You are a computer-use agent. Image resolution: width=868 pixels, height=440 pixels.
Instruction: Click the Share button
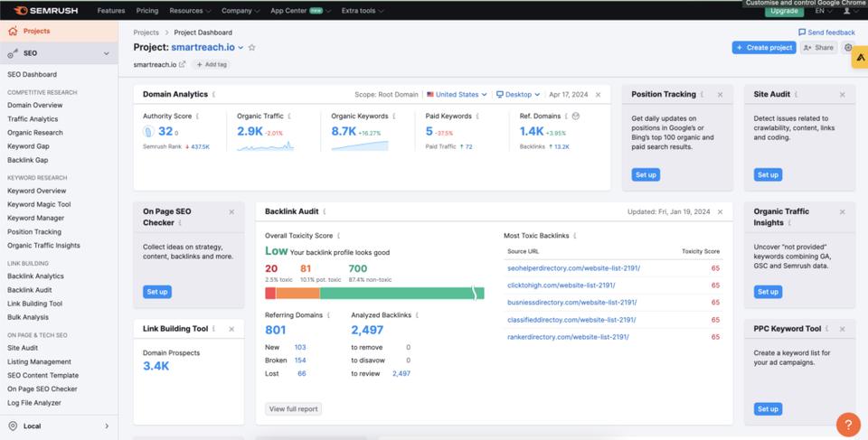coord(819,48)
